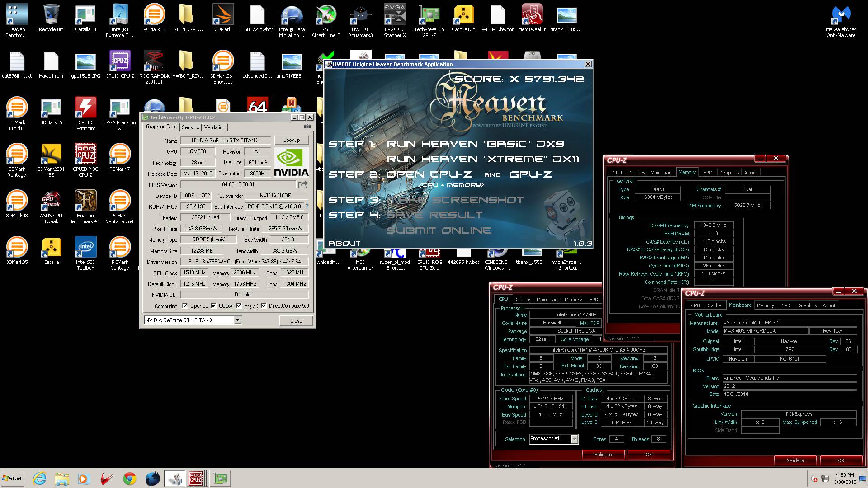Open the CPUID HWMonitor desktop icon
This screenshot has width=868, height=488.
tap(85, 113)
